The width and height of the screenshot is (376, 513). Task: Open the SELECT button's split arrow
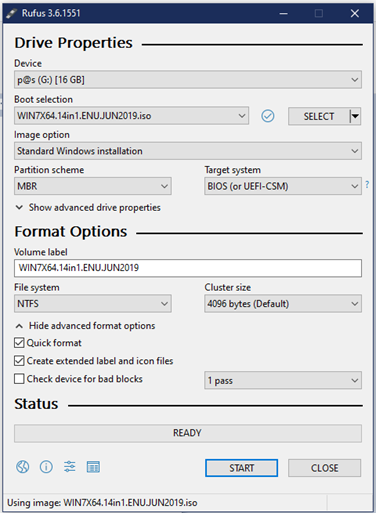pyautogui.click(x=355, y=116)
